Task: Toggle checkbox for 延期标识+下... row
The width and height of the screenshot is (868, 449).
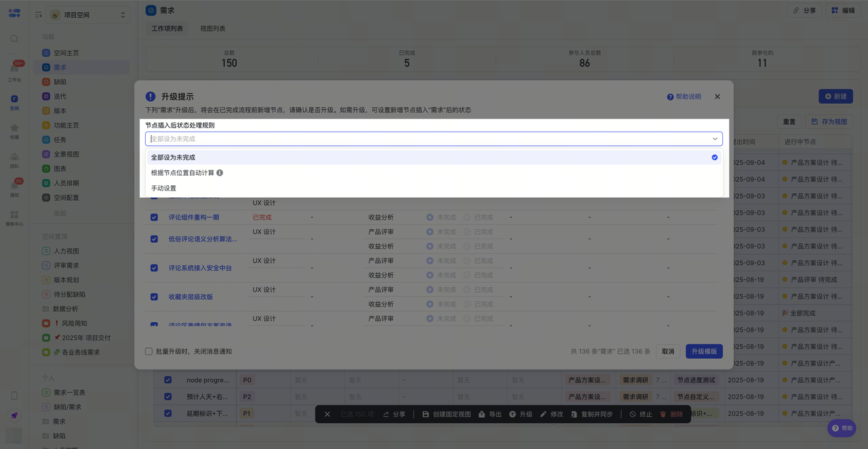Action: (167, 412)
